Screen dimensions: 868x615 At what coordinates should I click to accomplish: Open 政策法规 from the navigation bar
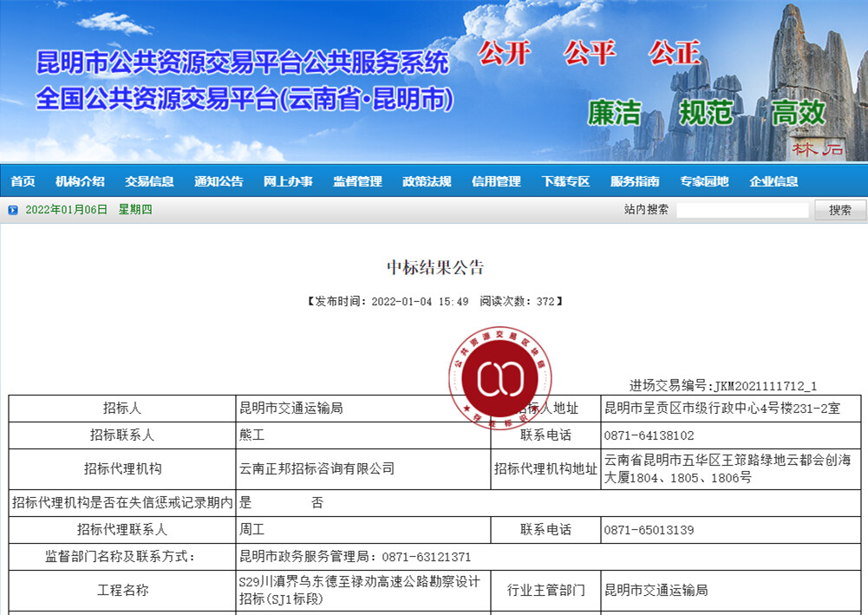pyautogui.click(x=427, y=181)
